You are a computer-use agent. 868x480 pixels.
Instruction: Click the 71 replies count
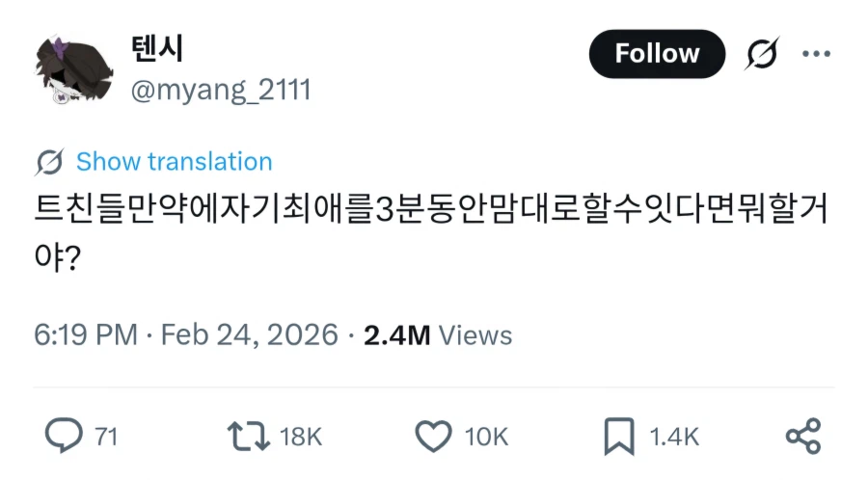(106, 437)
